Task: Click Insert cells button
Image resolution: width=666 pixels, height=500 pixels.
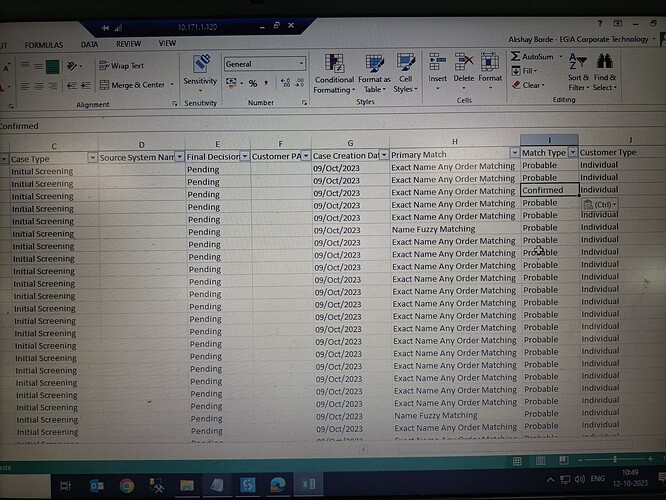Action: coord(437,71)
